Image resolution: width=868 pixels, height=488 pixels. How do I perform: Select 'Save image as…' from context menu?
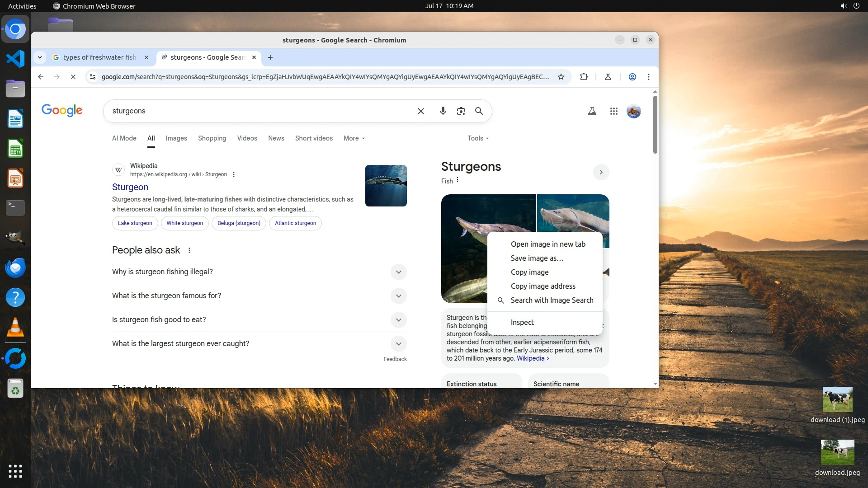click(x=537, y=258)
